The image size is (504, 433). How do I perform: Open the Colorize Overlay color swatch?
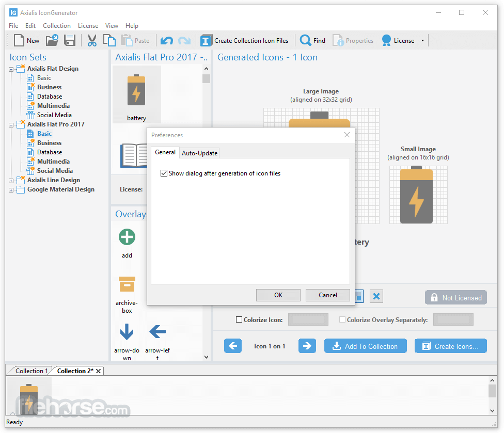(453, 319)
